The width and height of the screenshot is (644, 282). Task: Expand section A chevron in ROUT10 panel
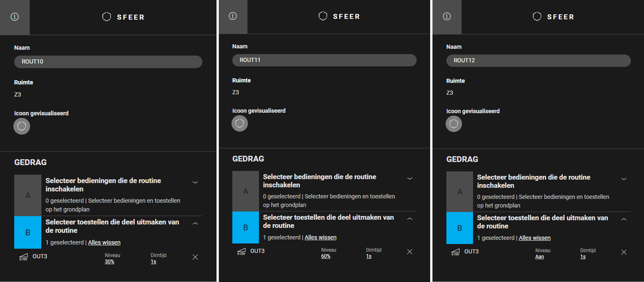[195, 182]
